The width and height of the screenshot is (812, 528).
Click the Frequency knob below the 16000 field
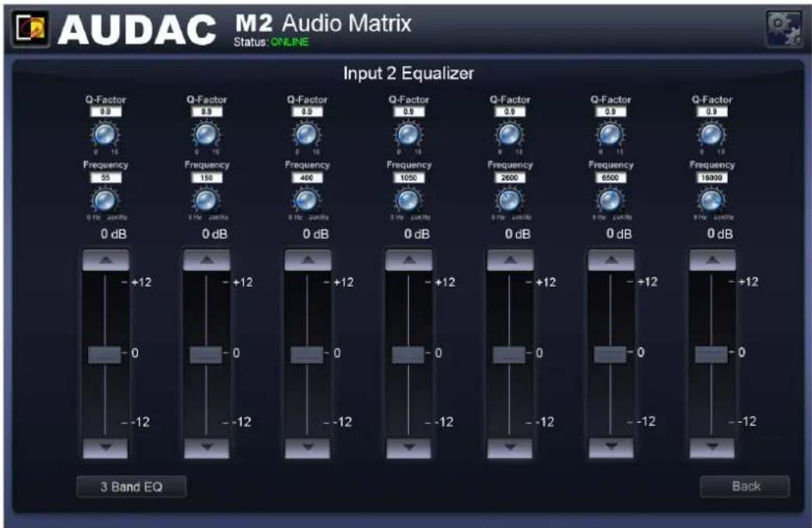(712, 200)
